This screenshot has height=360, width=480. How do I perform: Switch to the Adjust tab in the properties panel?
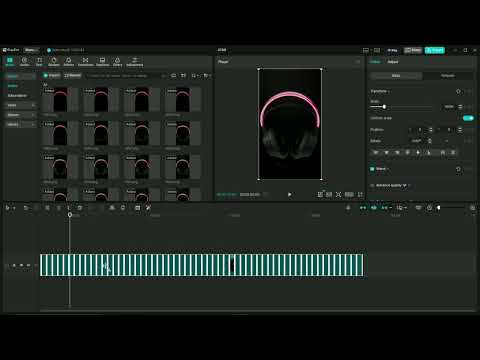(393, 62)
